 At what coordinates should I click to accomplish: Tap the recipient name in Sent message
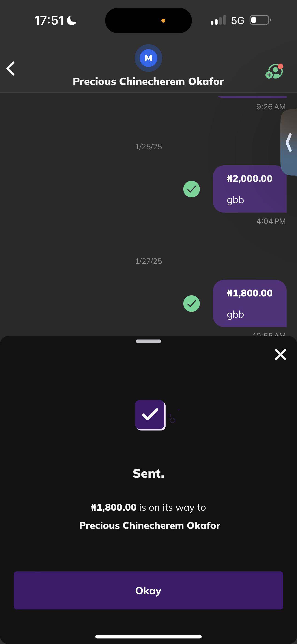click(x=150, y=526)
